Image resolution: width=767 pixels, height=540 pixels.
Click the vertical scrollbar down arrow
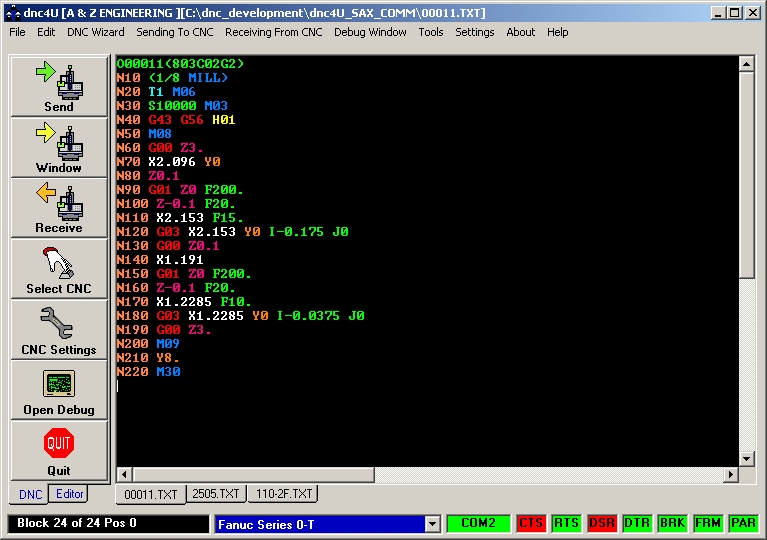(746, 458)
